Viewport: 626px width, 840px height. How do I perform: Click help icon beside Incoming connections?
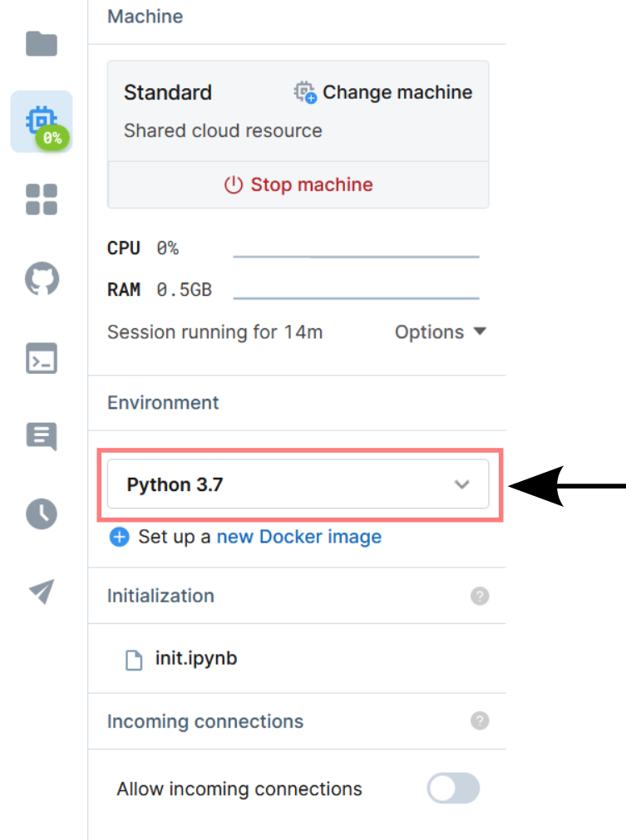click(480, 720)
